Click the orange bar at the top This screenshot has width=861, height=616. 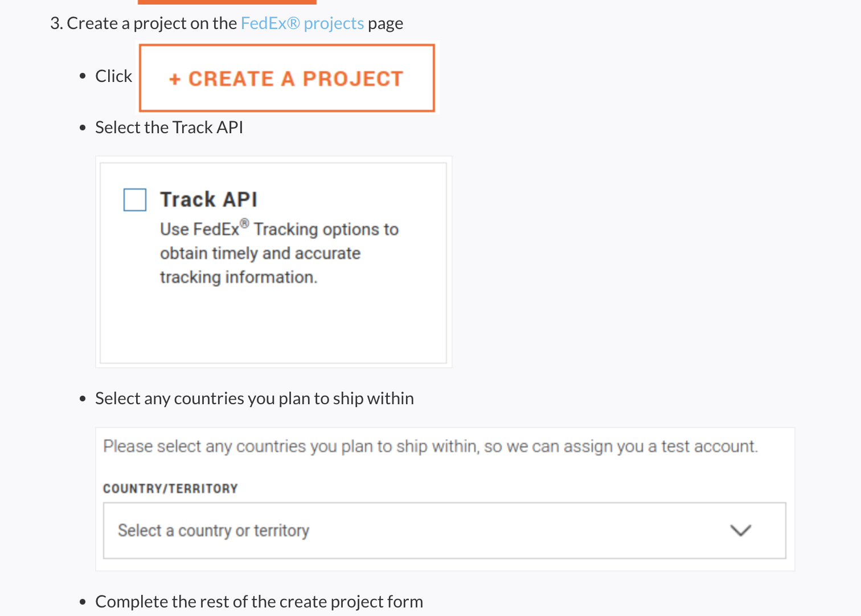(227, 2)
